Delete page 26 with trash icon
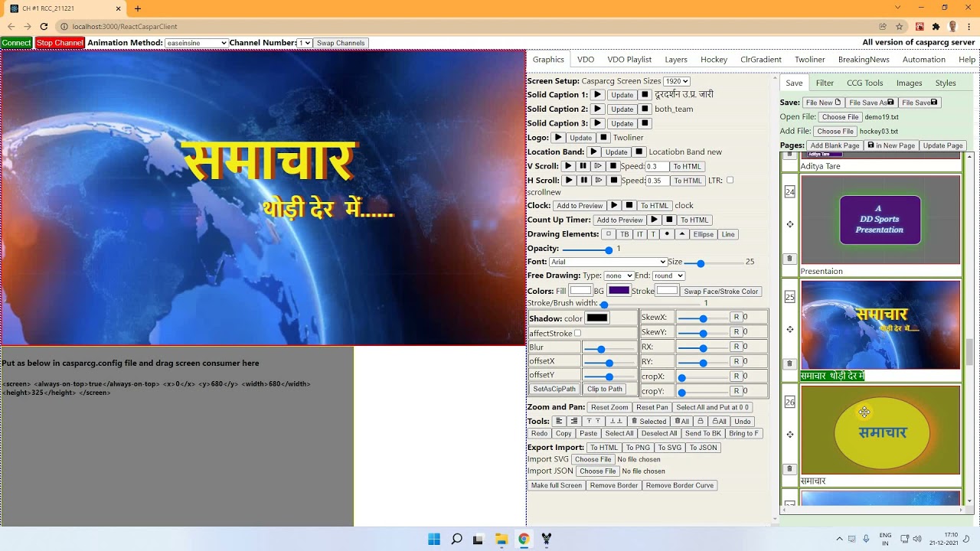This screenshot has width=980, height=551. pos(790,468)
